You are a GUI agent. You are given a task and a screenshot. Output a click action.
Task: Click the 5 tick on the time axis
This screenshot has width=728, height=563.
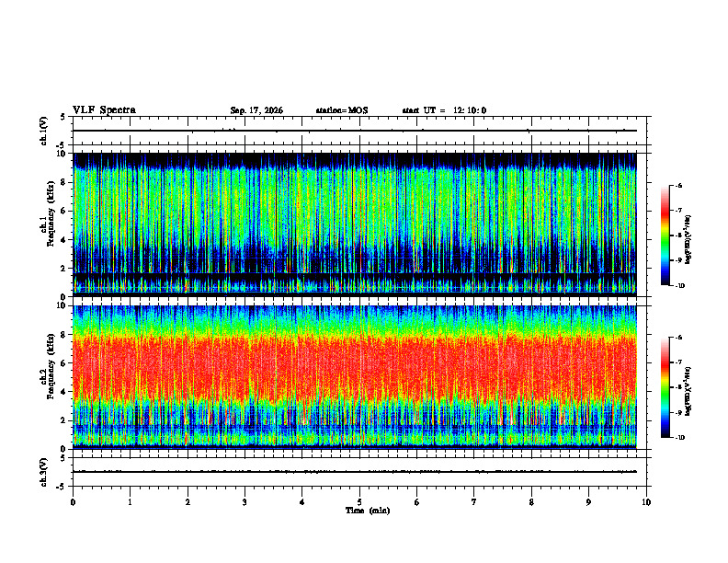pos(359,502)
